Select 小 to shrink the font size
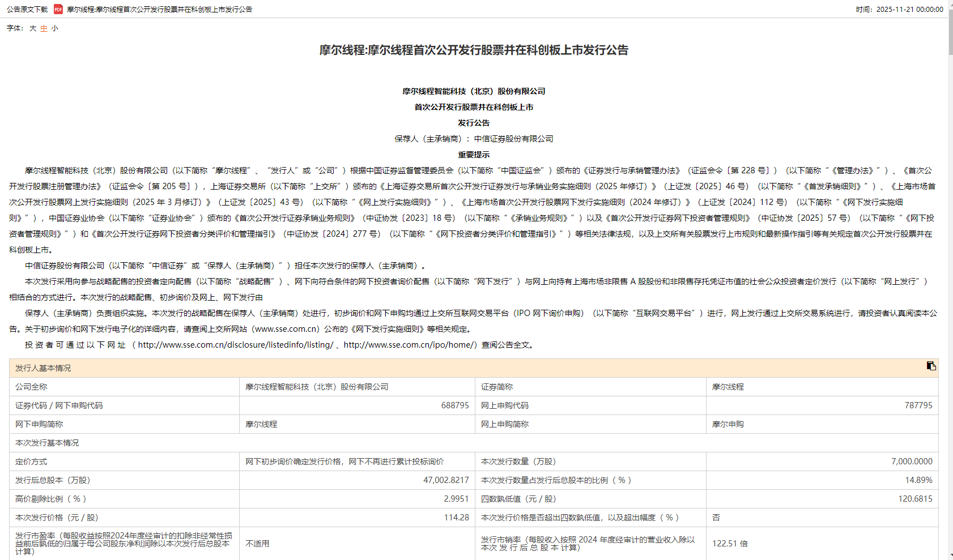 (54, 28)
